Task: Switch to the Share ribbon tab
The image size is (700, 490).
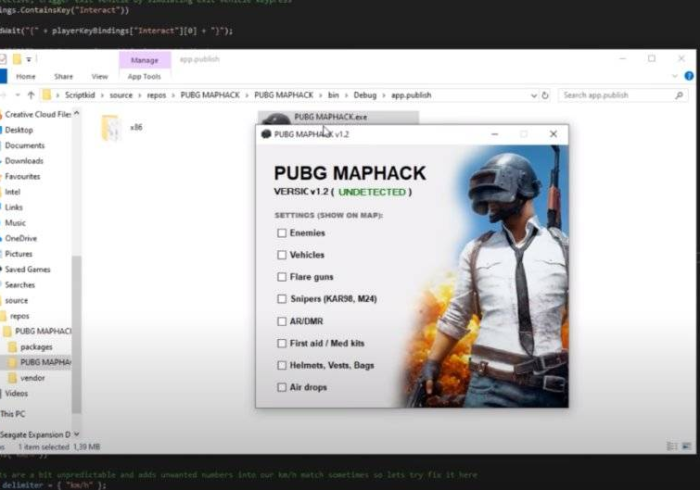Action: tap(63, 76)
